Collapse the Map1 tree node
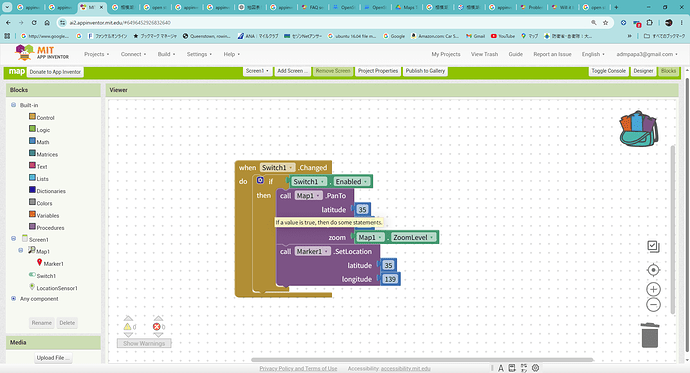690x373 pixels. tap(21, 250)
